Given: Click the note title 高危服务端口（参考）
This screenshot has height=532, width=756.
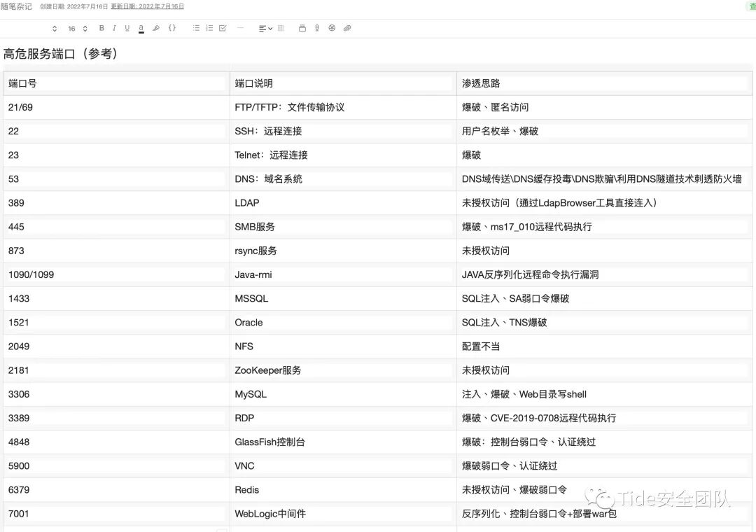Looking at the screenshot, I should (61, 53).
